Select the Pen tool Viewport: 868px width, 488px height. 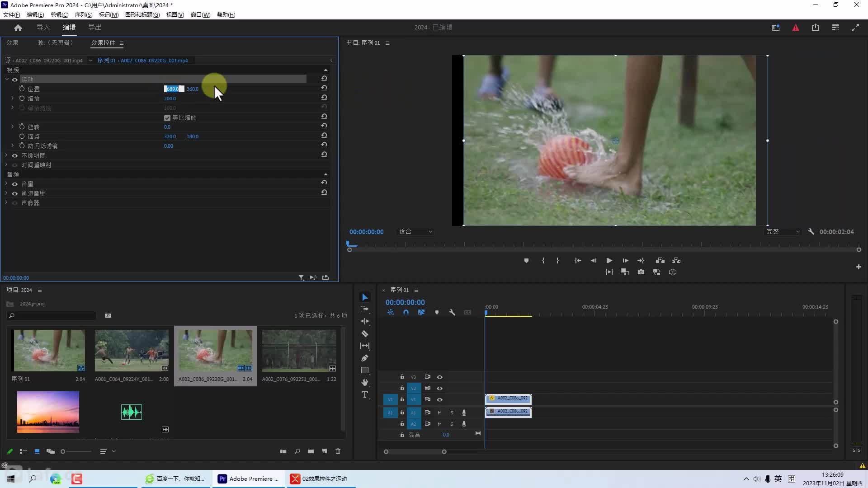(x=365, y=358)
